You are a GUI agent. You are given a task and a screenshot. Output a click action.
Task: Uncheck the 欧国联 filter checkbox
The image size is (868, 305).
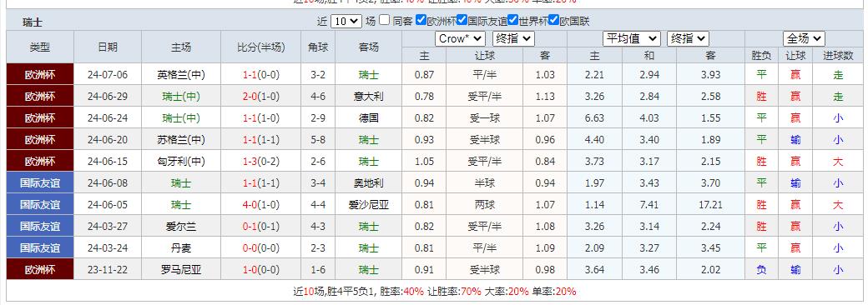click(553, 21)
